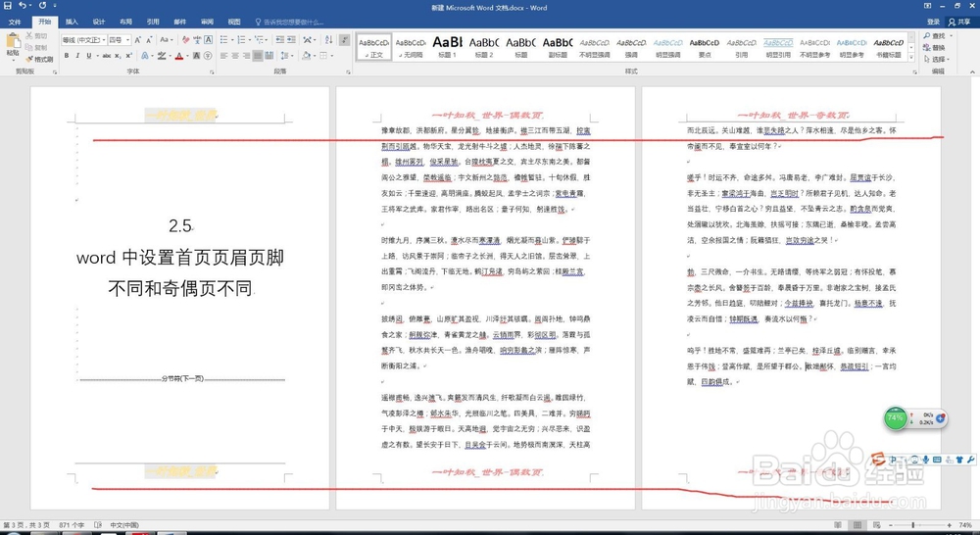
Task: Open the font name dropdown
Action: point(103,40)
